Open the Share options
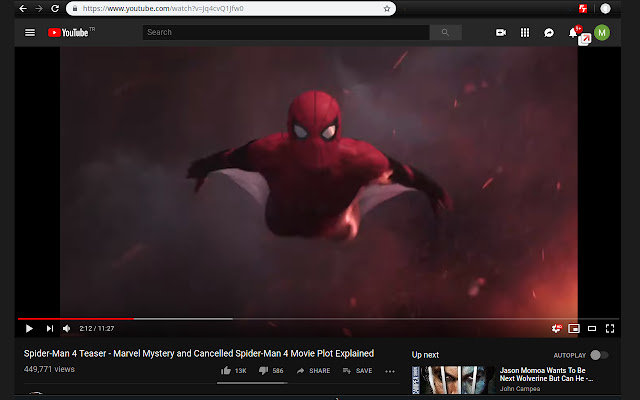640x400 pixels. pyautogui.click(x=313, y=370)
